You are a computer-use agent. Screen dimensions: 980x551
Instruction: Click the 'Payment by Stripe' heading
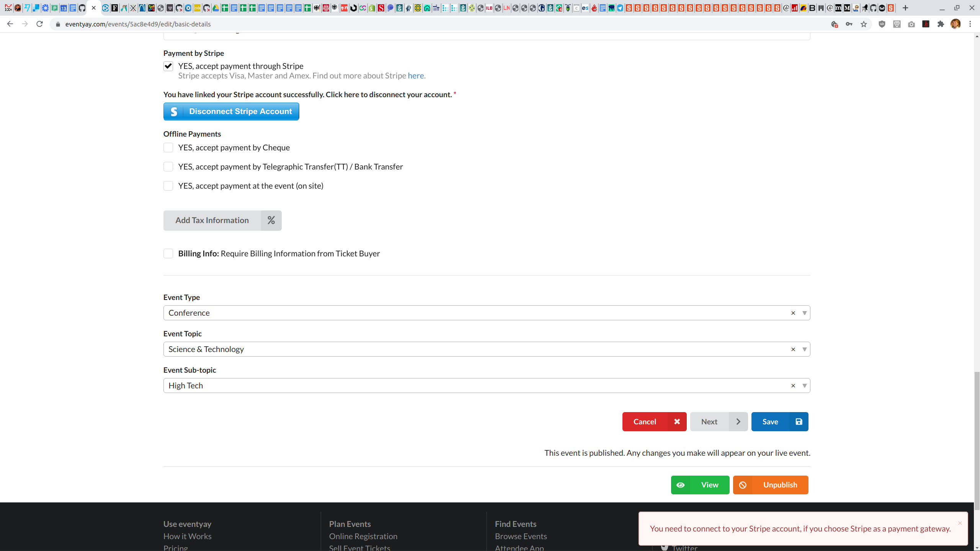[194, 53]
